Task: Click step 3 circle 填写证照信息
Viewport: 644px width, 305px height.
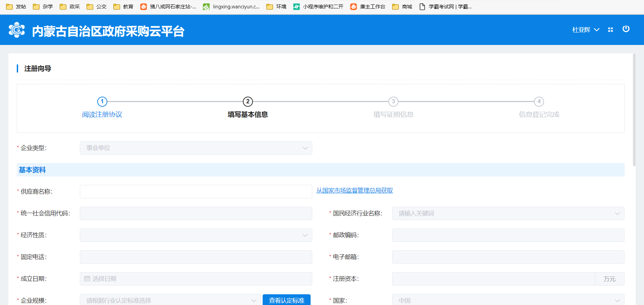Action: (393, 101)
